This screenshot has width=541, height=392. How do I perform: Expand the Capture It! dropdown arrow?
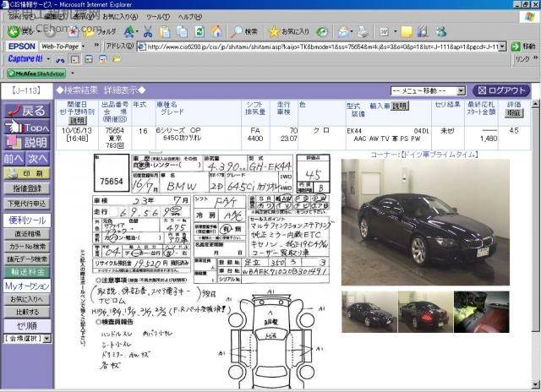coord(48,59)
